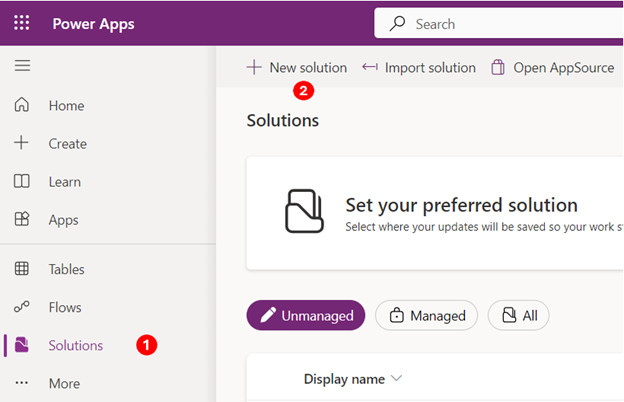Select the Managed filter pill
This screenshot has height=402, width=624.
pyautogui.click(x=426, y=315)
